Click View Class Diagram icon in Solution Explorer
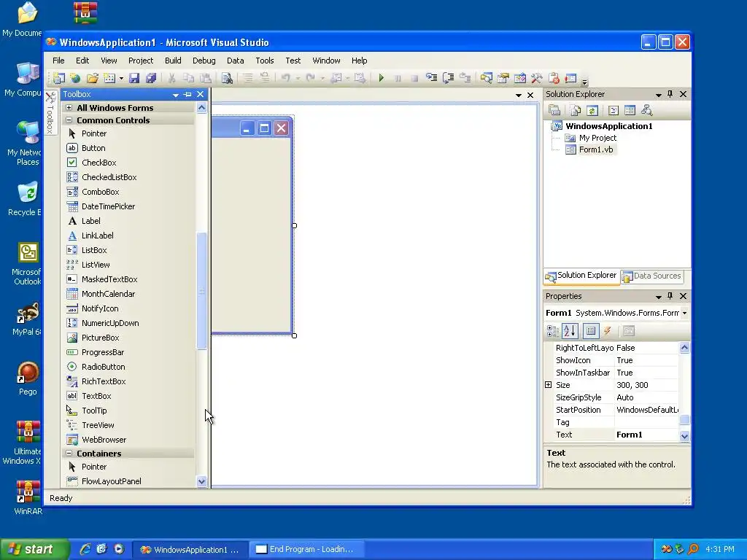The height and width of the screenshot is (560, 747). [646, 111]
